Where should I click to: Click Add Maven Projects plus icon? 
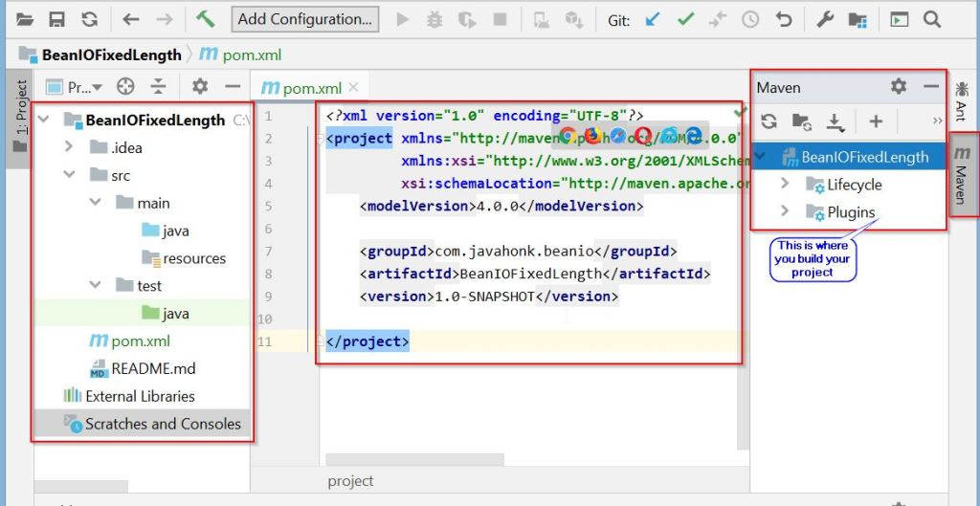(876, 121)
